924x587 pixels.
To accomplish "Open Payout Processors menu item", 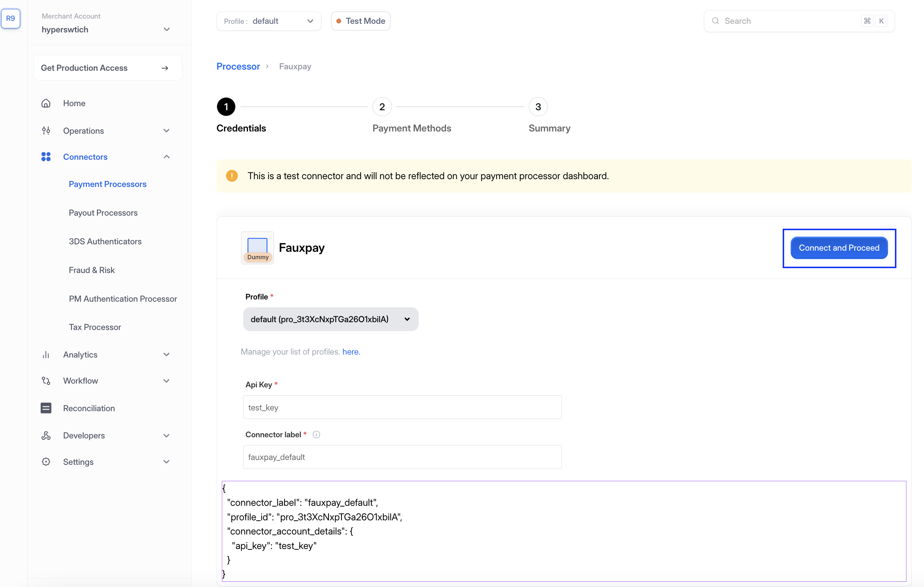I will coord(103,213).
